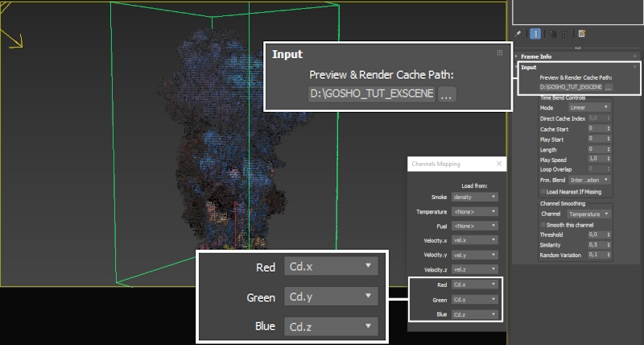Close the Channels Mapping dialog
The image size is (644, 345).
click(498, 164)
